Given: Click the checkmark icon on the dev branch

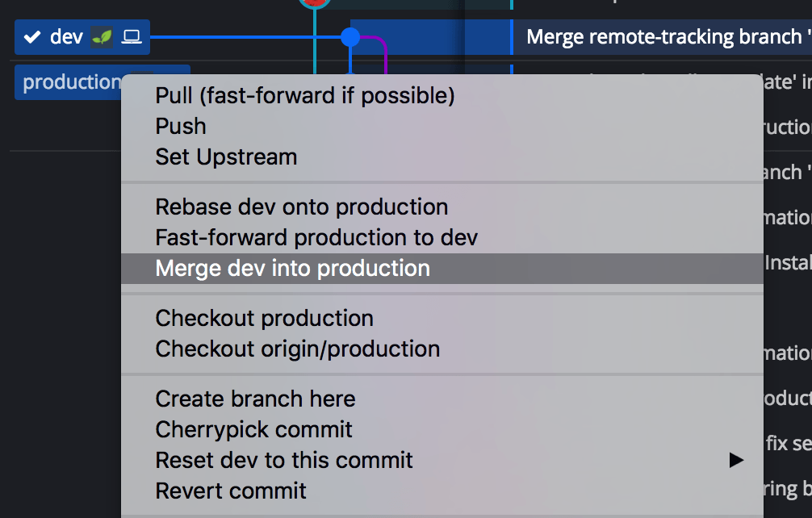Looking at the screenshot, I should pos(33,36).
